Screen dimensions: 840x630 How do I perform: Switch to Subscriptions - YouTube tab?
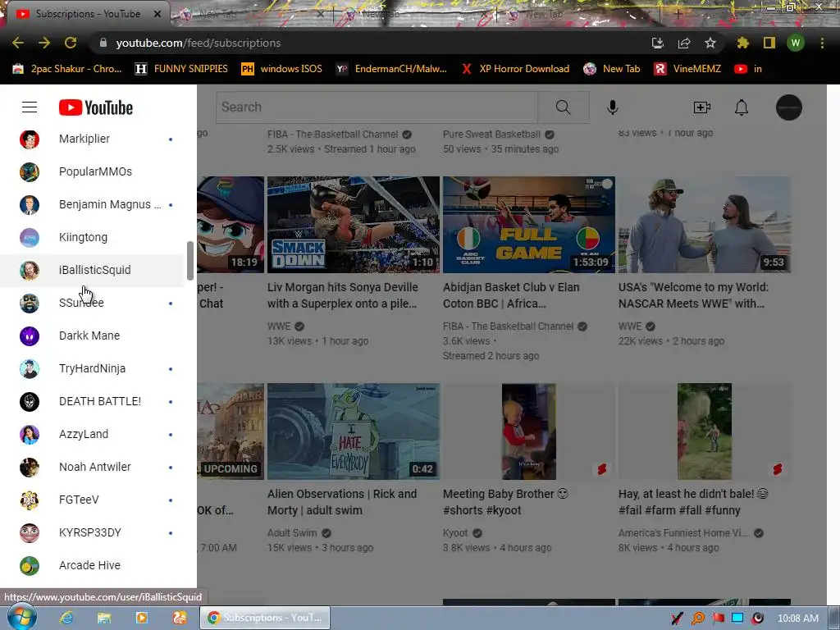tap(87, 14)
